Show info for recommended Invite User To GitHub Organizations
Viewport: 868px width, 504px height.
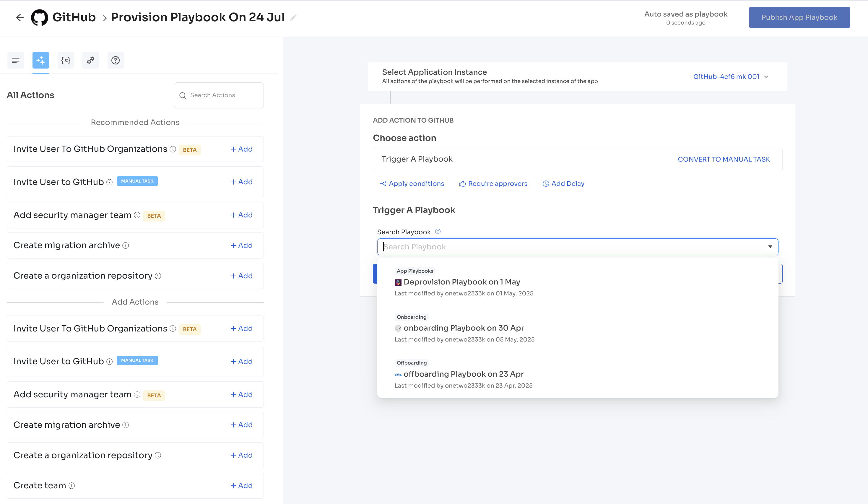pyautogui.click(x=173, y=149)
